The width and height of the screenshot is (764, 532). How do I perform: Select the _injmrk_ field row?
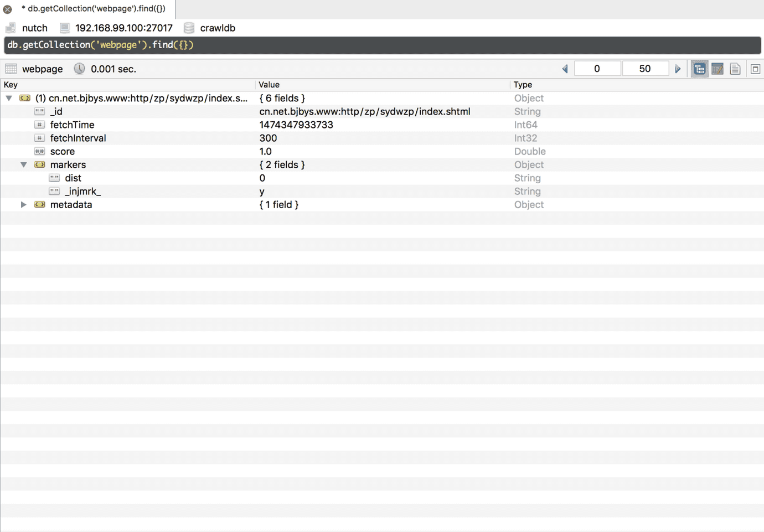[x=82, y=191]
